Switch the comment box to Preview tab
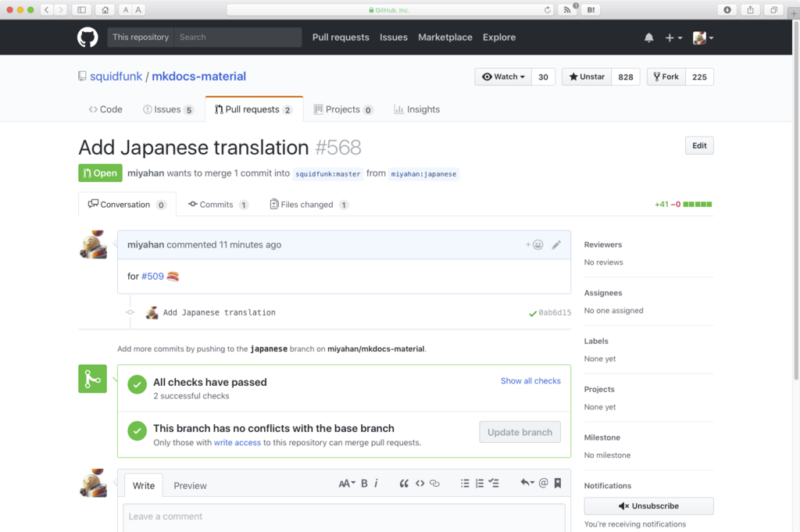Screen dimensions: 800x532 click(190, 486)
